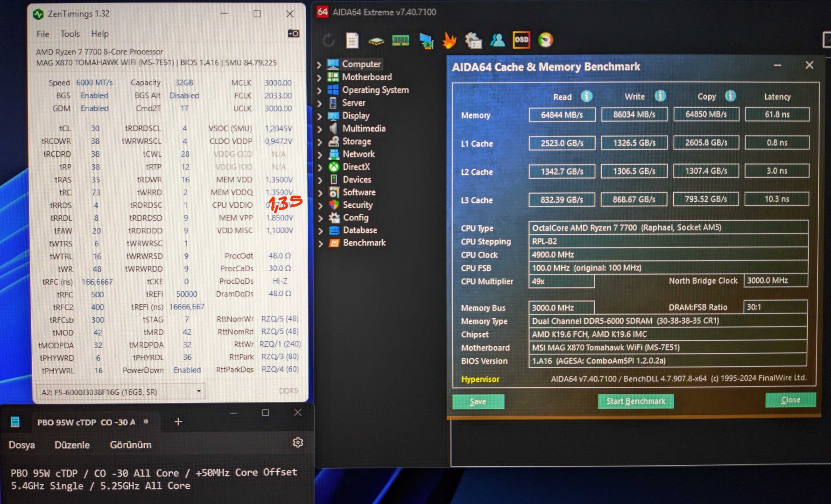
Task: Click the Hypervisor label in benchmark dialog
Action: click(x=480, y=379)
